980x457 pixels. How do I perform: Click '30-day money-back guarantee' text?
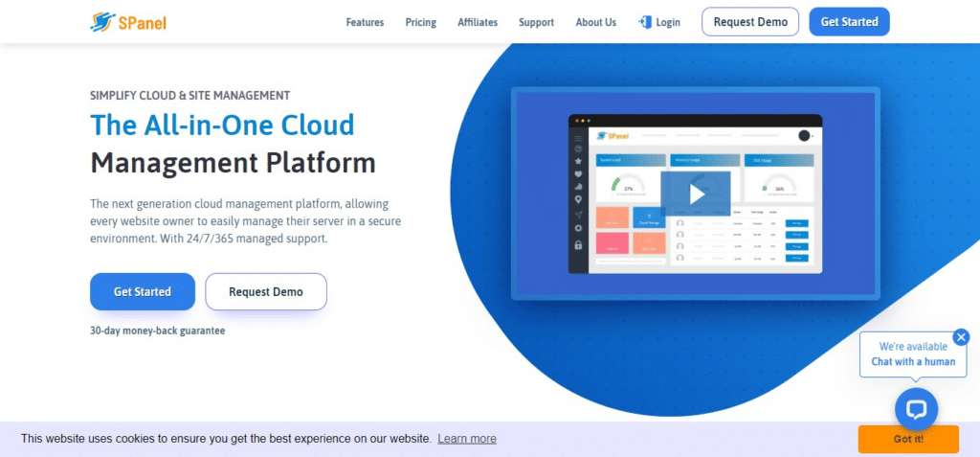pyautogui.click(x=158, y=331)
